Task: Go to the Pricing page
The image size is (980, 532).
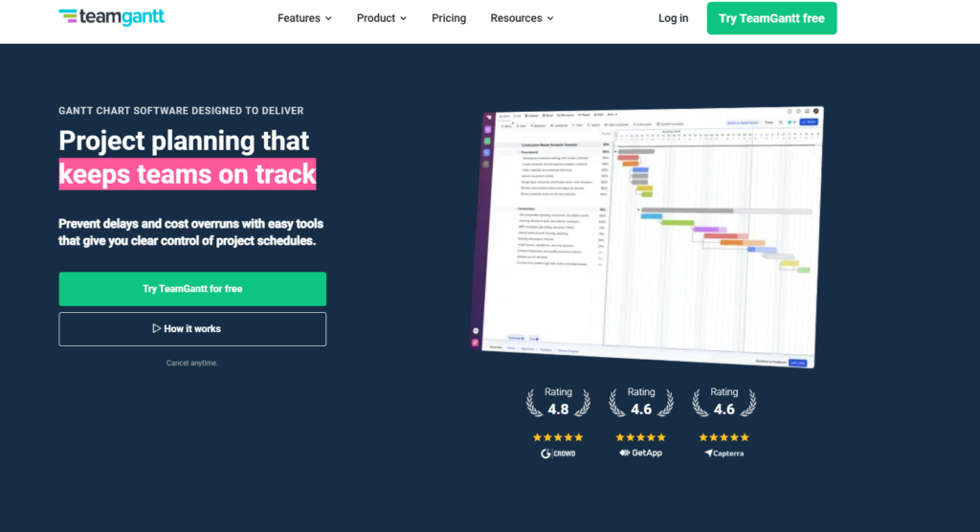Action: point(449,18)
